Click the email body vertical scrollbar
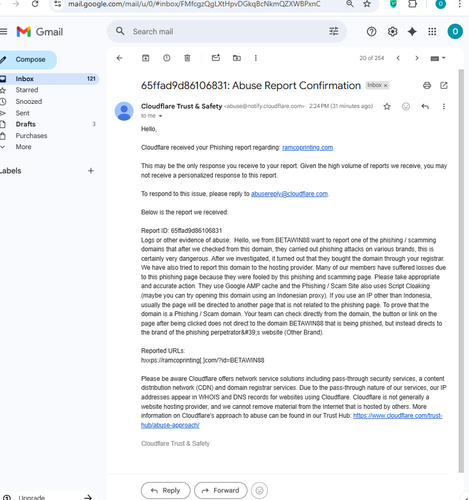This screenshot has width=469, height=500. (x=461, y=271)
